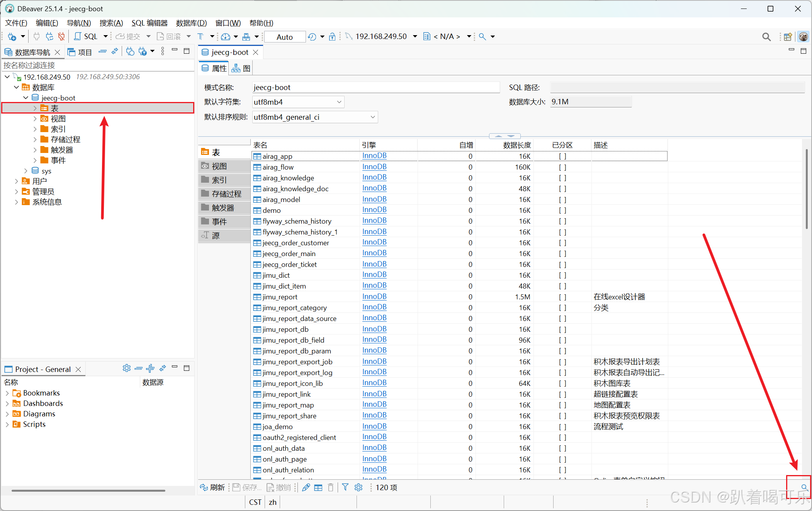Screen dimensions: 812x511
Task: Click the 刷新 refresh button
Action: (x=212, y=487)
